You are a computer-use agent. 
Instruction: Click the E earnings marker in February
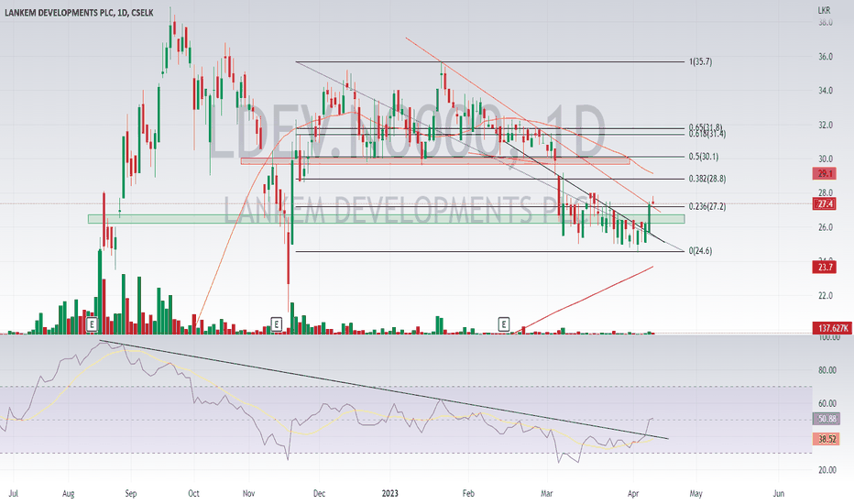504,324
